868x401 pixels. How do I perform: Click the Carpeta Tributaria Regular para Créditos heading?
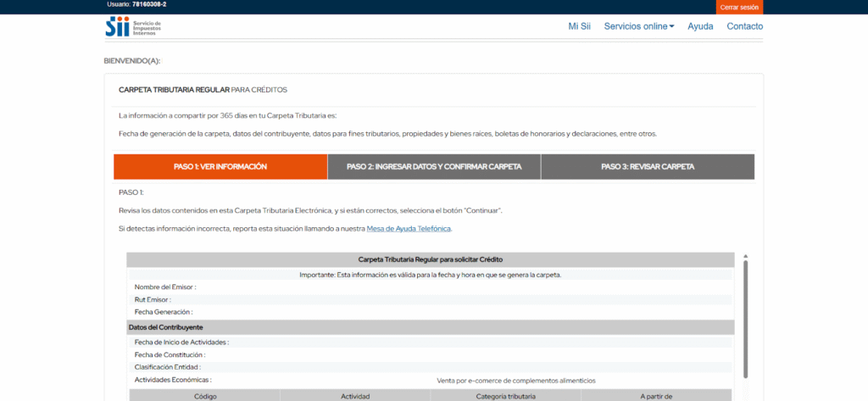click(x=203, y=89)
